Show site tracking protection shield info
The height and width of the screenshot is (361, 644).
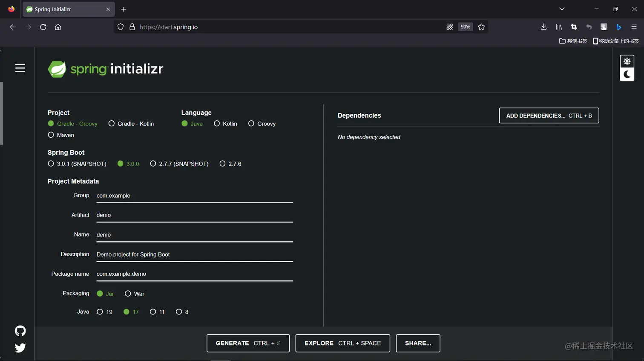click(x=121, y=27)
